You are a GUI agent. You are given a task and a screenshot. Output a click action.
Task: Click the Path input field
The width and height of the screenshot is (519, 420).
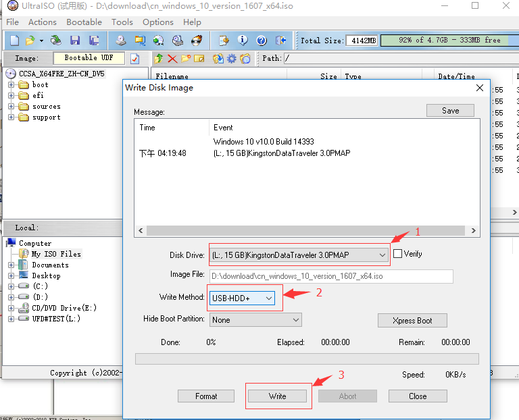(401, 59)
